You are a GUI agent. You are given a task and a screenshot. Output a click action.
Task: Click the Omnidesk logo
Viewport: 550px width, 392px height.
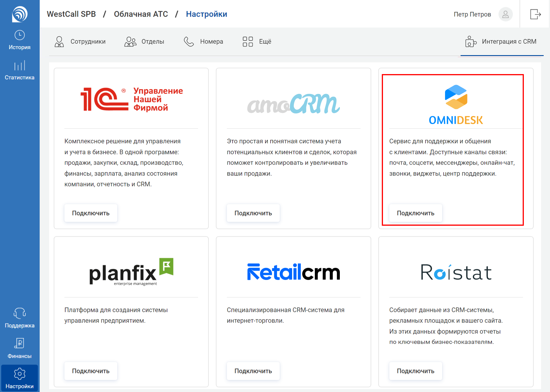(x=456, y=105)
